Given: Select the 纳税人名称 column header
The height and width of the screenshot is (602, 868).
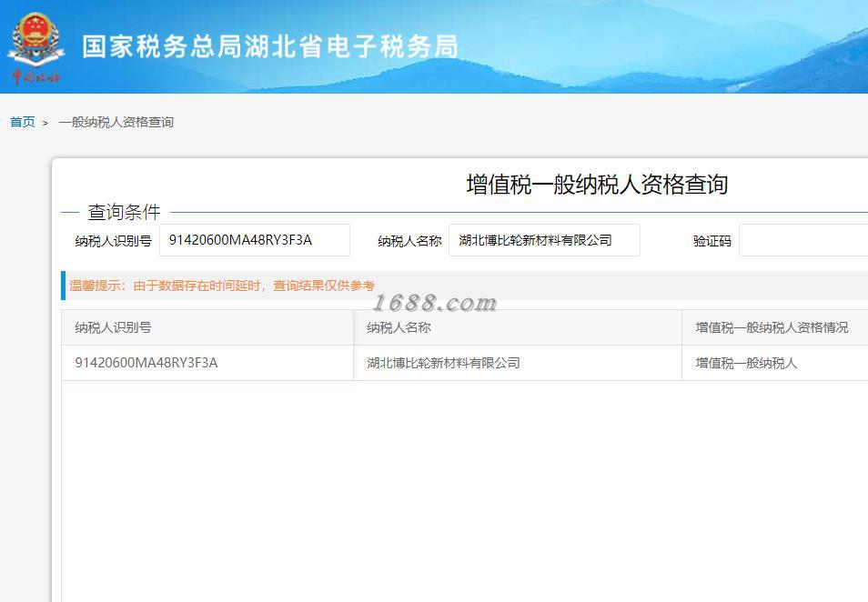Looking at the screenshot, I should [x=518, y=327].
